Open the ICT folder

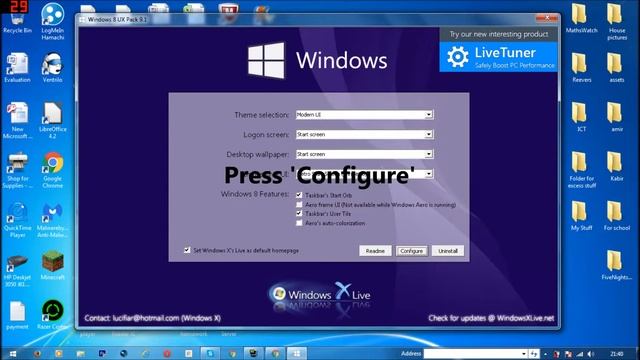pyautogui.click(x=581, y=117)
